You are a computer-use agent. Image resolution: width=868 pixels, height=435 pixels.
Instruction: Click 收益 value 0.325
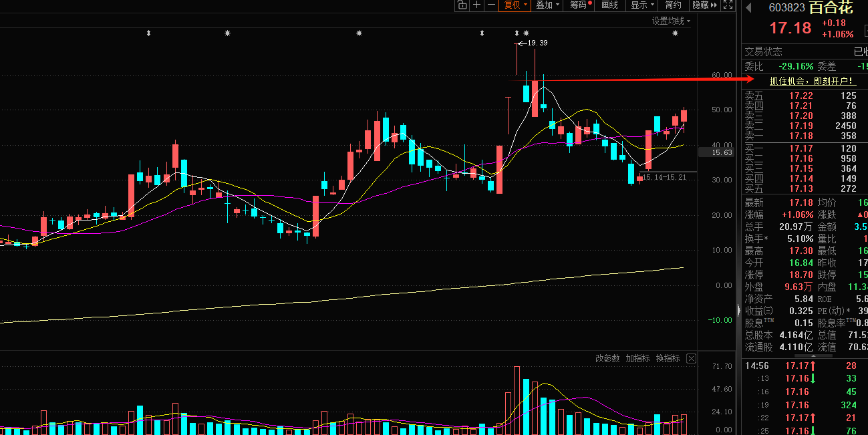(801, 311)
